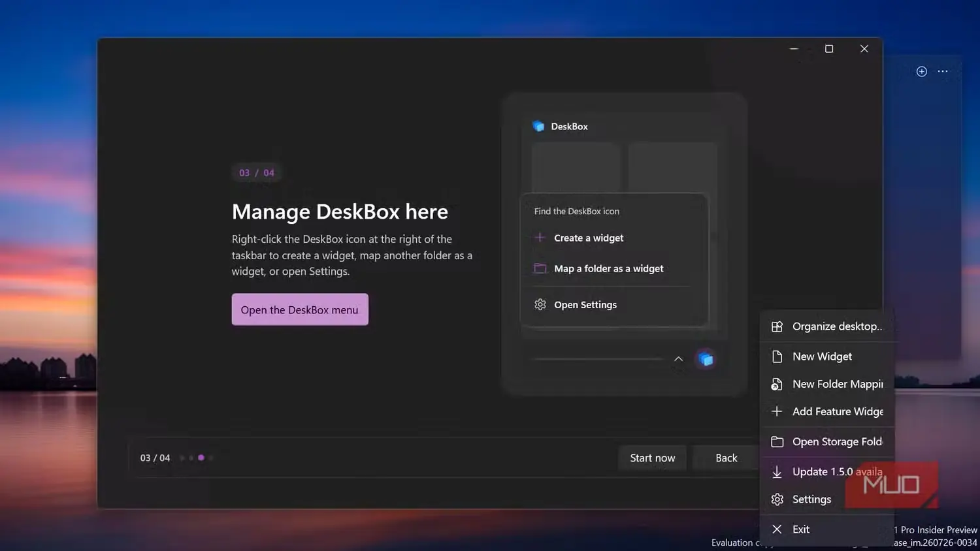Click the active purple step indicator dot

[x=201, y=458]
